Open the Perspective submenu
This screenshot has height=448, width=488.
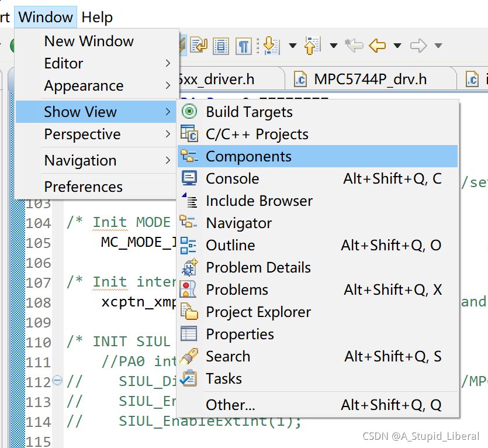click(x=96, y=135)
